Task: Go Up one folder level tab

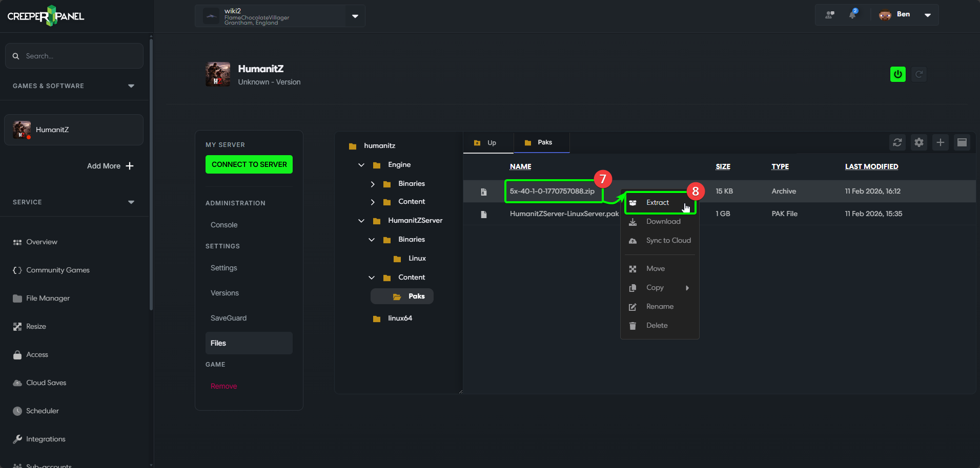Action: tap(487, 143)
